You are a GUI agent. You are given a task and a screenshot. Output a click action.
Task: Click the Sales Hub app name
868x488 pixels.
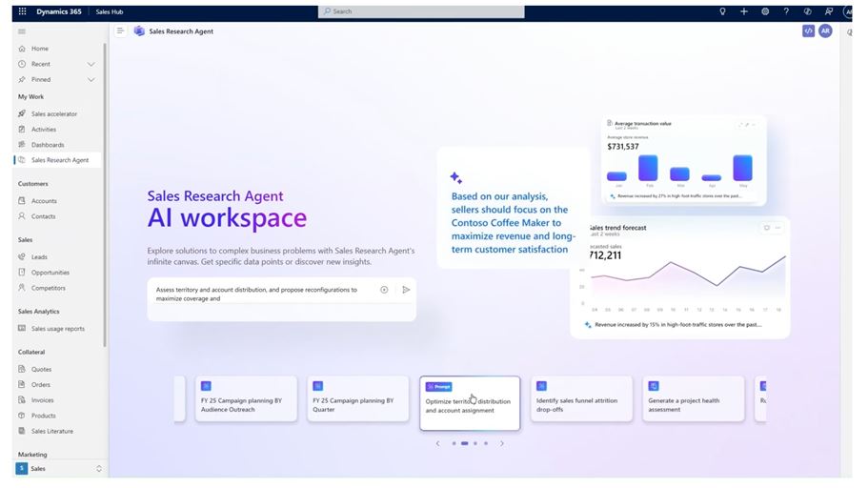(x=110, y=11)
